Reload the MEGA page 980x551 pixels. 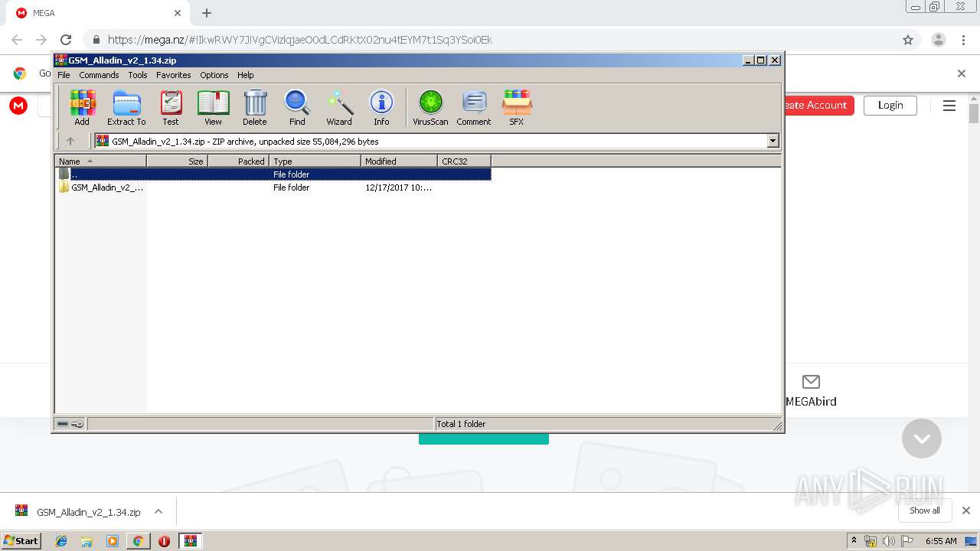66,40
